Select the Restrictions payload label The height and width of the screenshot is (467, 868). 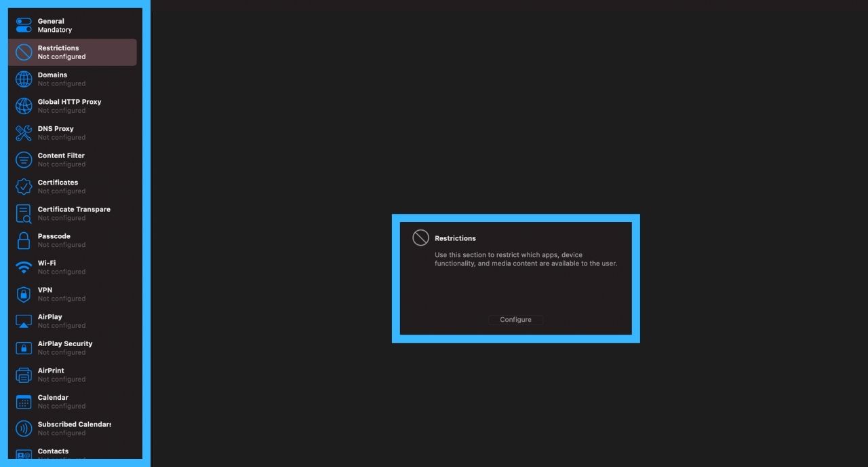(x=58, y=48)
